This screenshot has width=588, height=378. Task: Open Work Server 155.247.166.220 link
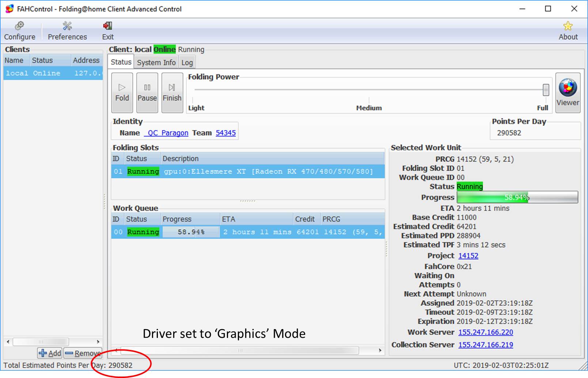(486, 332)
